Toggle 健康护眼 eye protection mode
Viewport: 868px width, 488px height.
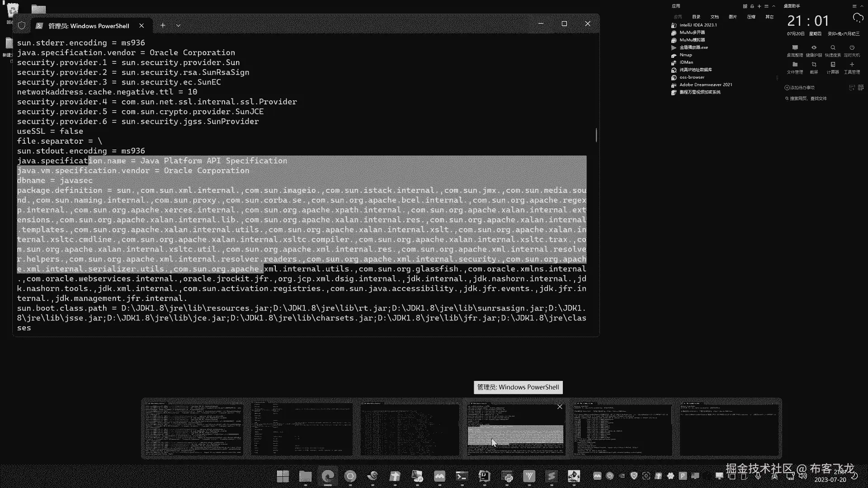[814, 50]
